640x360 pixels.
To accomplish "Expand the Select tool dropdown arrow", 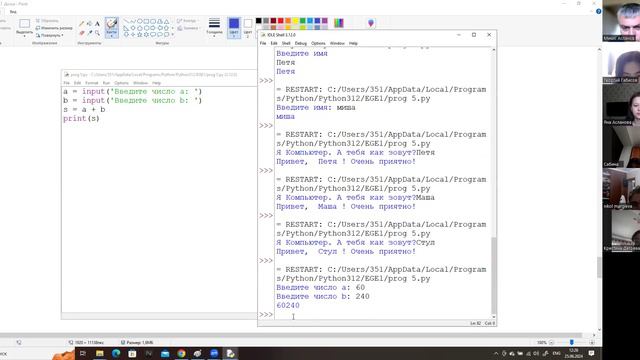I will pyautogui.click(x=24, y=36).
